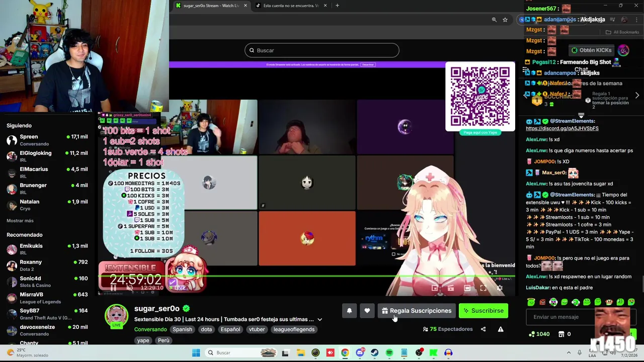Open File Explorer from the taskbar
This screenshot has height=362, width=644.
(x=300, y=352)
